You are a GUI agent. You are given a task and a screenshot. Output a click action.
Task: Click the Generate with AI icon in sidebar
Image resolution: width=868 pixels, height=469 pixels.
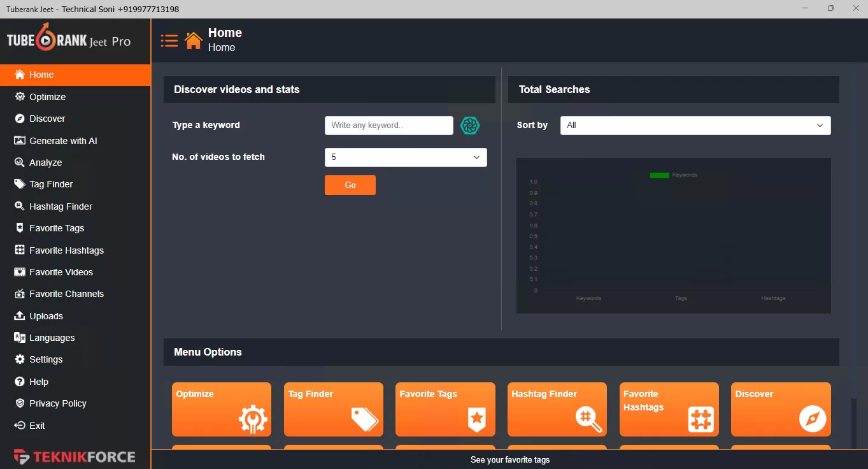pos(20,141)
